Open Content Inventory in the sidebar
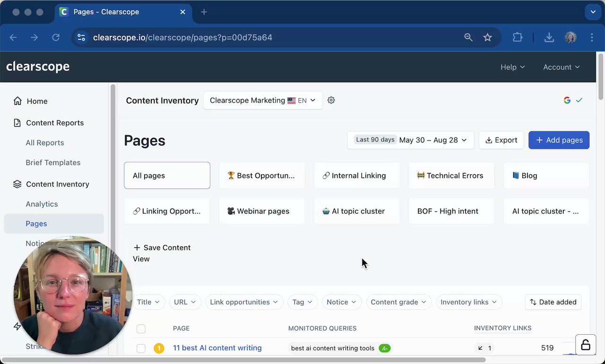Image resolution: width=605 pixels, height=364 pixels. pyautogui.click(x=58, y=184)
